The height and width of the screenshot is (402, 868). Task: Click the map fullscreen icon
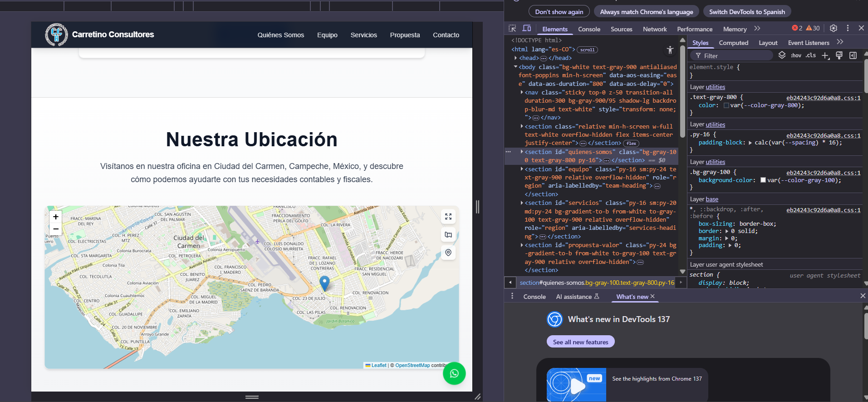click(x=448, y=217)
